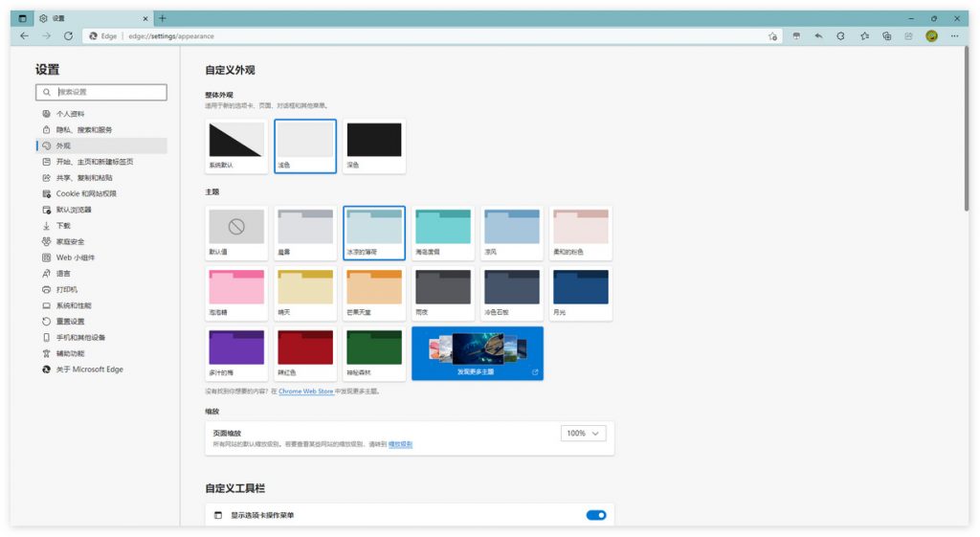This screenshot has width=980, height=537.
Task: Open a new tab with the plus button
Action: tap(163, 18)
